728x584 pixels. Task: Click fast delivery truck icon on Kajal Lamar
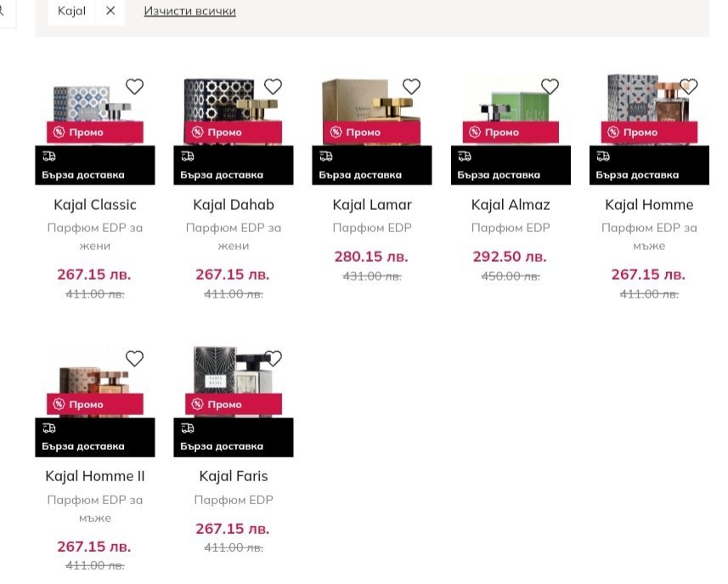(326, 156)
